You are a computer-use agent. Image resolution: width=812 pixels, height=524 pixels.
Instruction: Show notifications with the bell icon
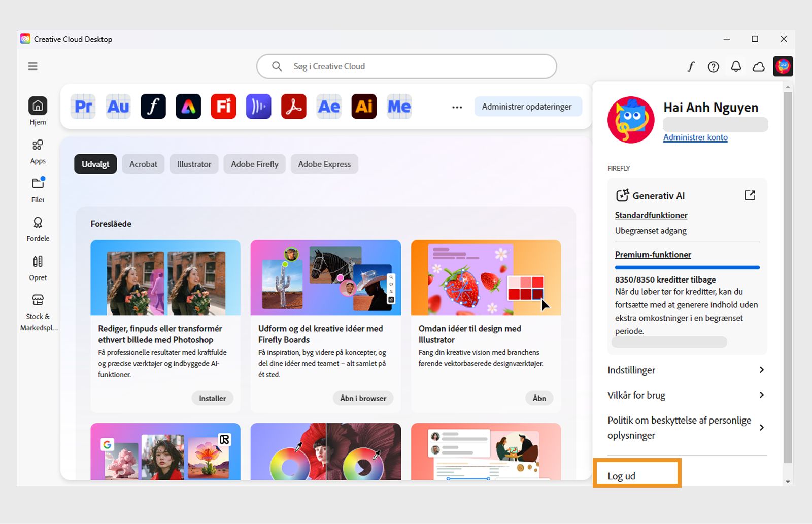[736, 66]
